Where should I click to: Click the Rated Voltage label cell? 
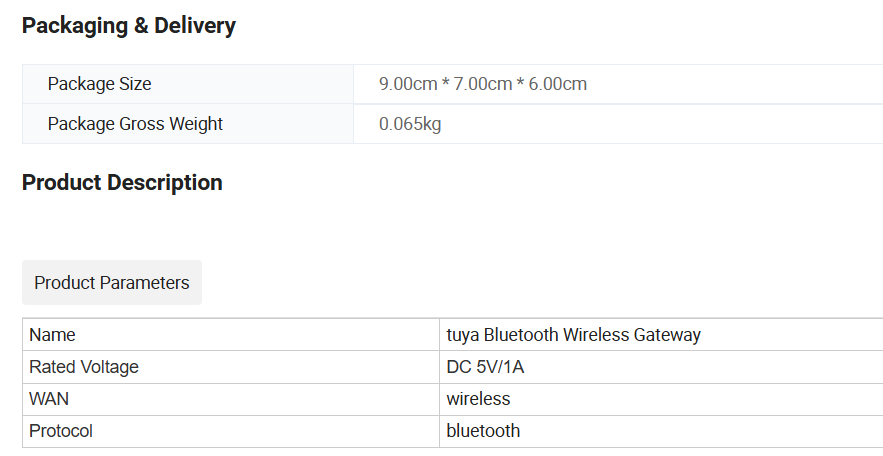(231, 367)
